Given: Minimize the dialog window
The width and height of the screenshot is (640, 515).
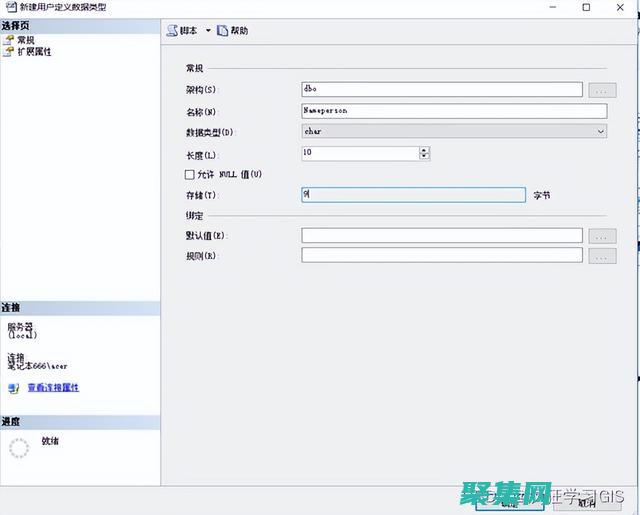Looking at the screenshot, I should tap(553, 7).
